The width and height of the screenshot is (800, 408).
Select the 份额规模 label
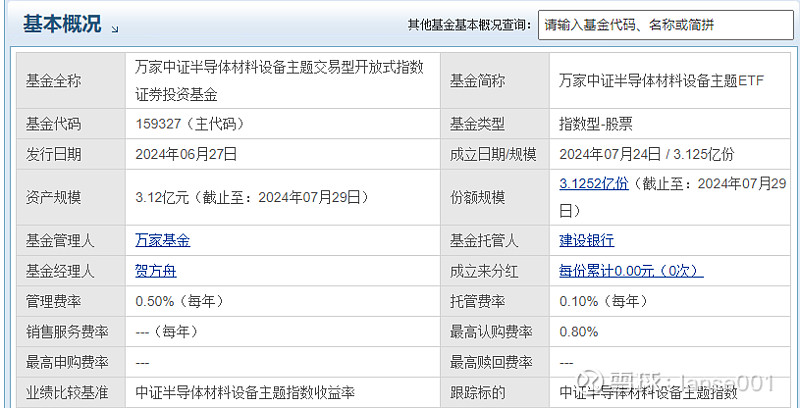(x=478, y=197)
